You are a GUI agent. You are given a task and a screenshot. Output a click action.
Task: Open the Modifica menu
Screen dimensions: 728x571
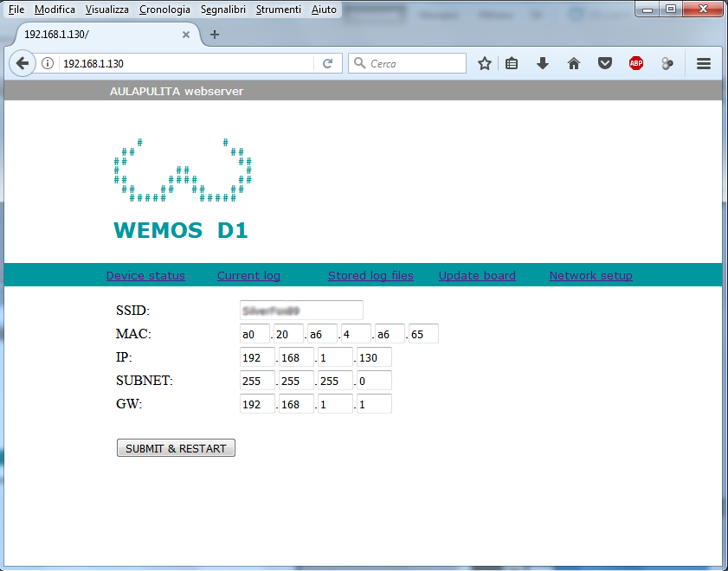coord(55,10)
